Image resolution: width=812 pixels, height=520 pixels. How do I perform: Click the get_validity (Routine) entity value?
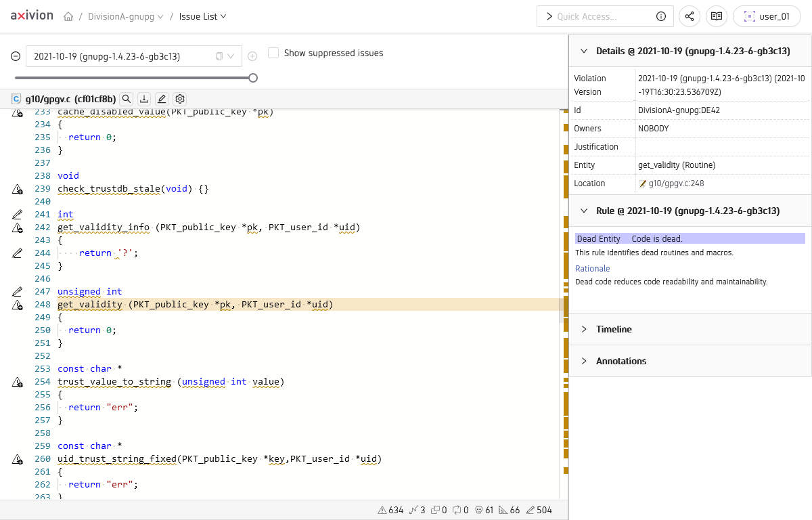point(677,165)
